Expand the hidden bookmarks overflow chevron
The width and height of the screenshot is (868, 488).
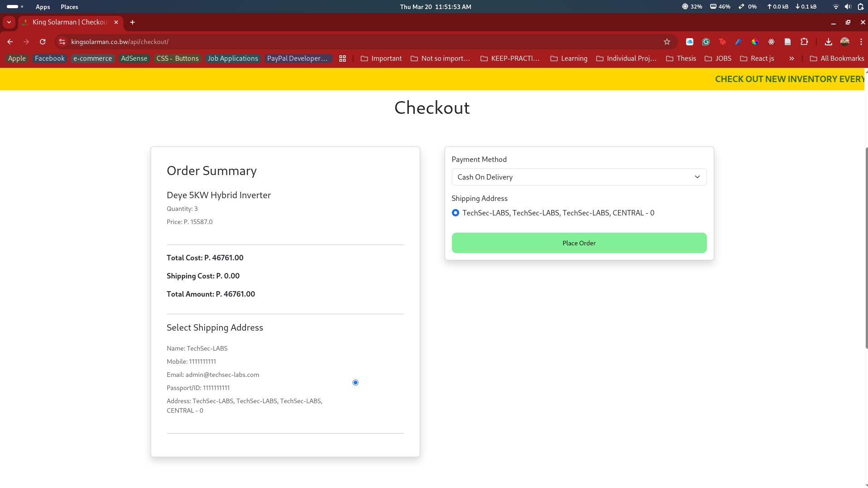pyautogui.click(x=791, y=59)
